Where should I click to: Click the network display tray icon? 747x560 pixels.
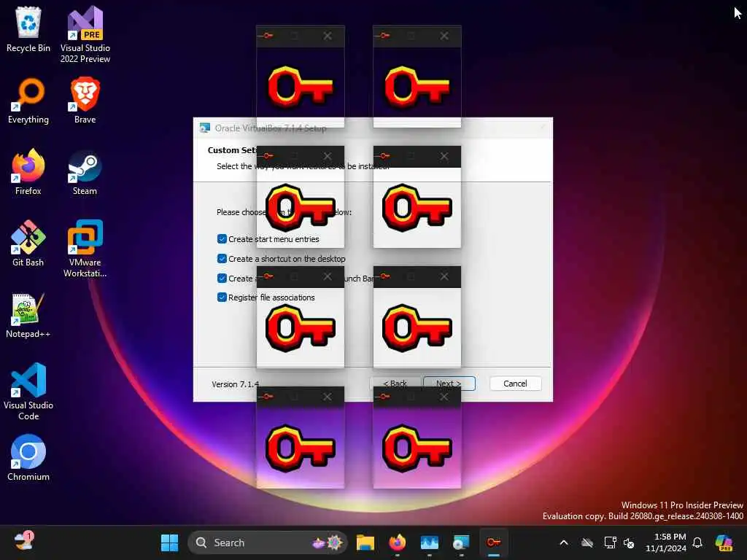pos(610,542)
